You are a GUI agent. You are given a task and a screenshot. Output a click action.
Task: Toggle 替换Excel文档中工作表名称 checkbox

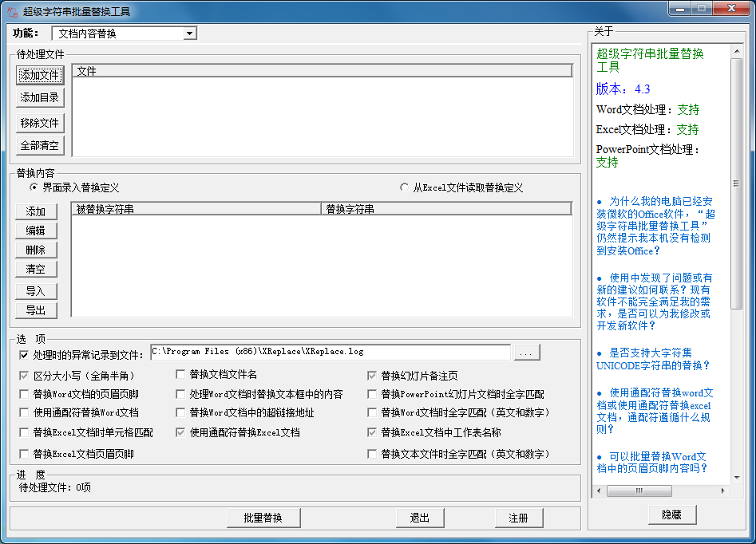coord(372,432)
